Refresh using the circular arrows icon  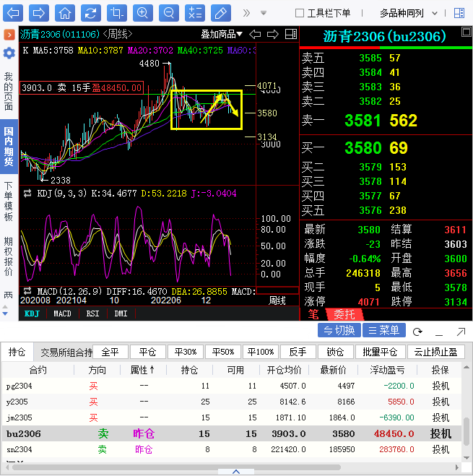91,13
